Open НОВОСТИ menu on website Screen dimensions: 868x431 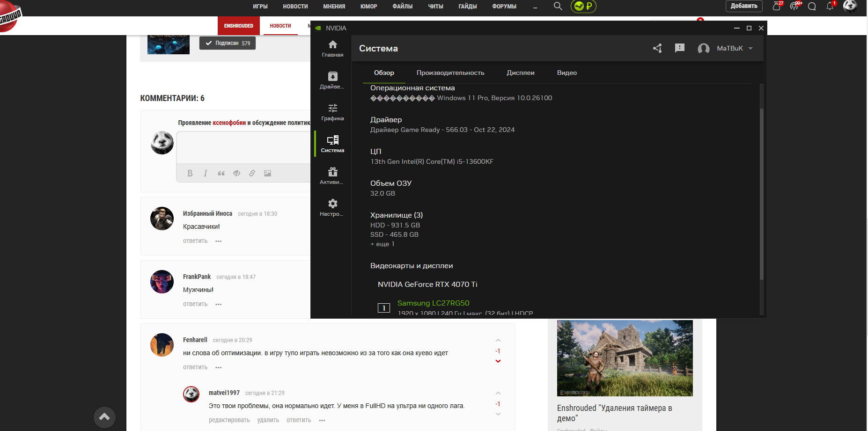point(295,6)
